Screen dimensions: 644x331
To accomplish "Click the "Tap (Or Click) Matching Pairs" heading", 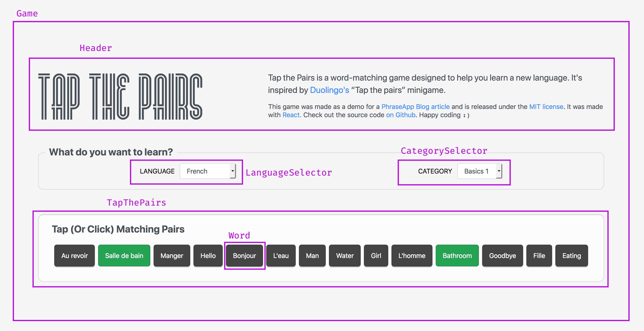I will (118, 229).
